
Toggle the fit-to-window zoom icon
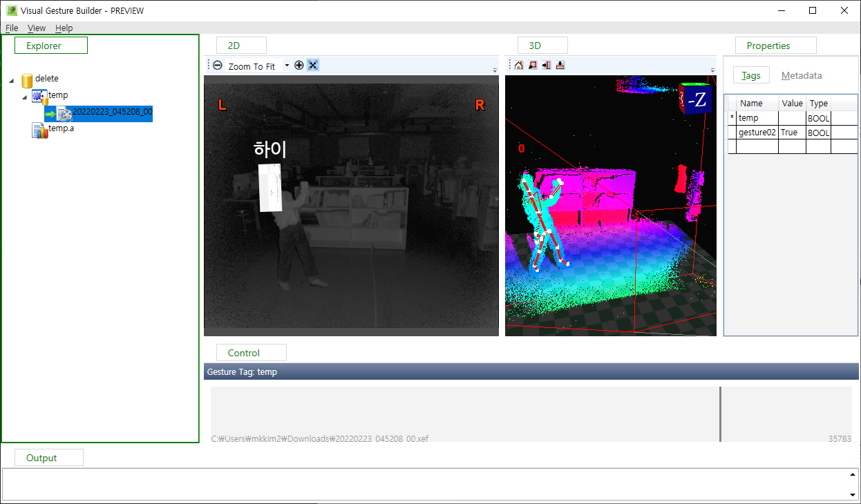[x=313, y=66]
